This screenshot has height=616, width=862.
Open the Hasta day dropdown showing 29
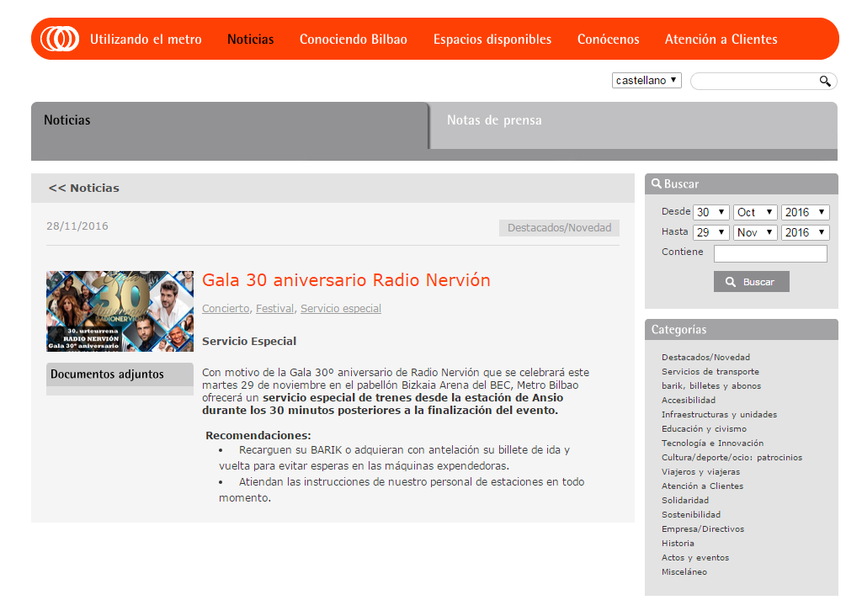coord(710,232)
